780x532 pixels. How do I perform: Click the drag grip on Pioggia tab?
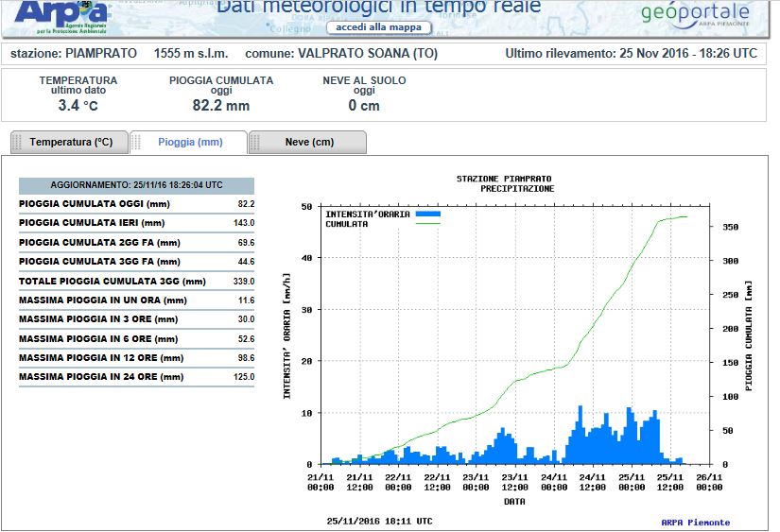click(136, 142)
